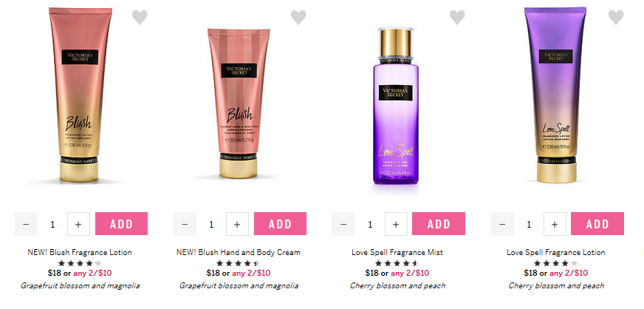Favorite the Blush Hand and Body Cream heart
The image size is (644, 309).
click(298, 17)
